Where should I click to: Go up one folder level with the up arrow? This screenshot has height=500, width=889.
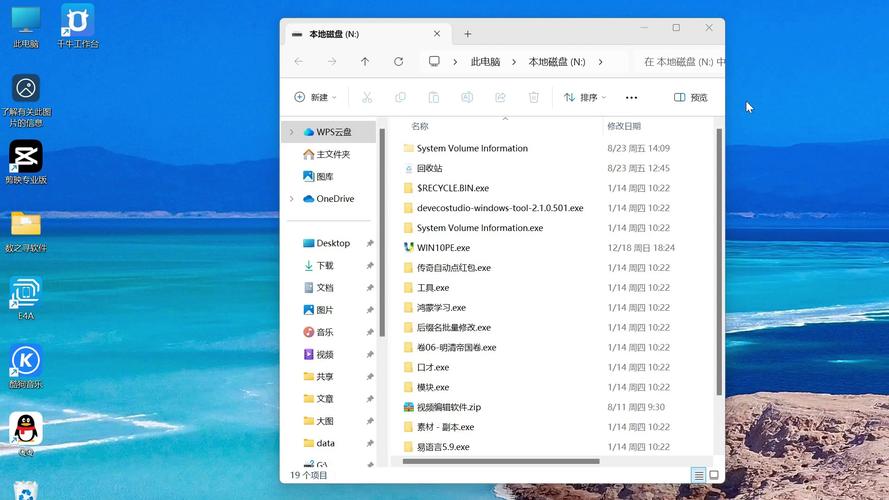(365, 61)
